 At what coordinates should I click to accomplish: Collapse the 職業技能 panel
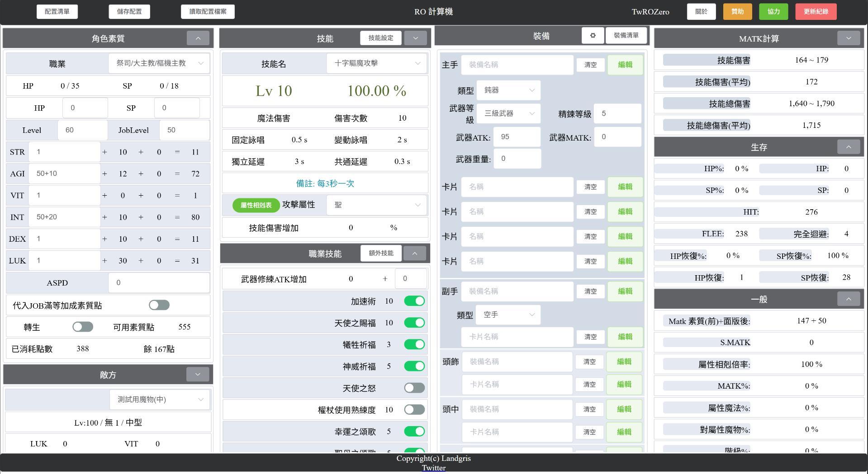pyautogui.click(x=414, y=253)
